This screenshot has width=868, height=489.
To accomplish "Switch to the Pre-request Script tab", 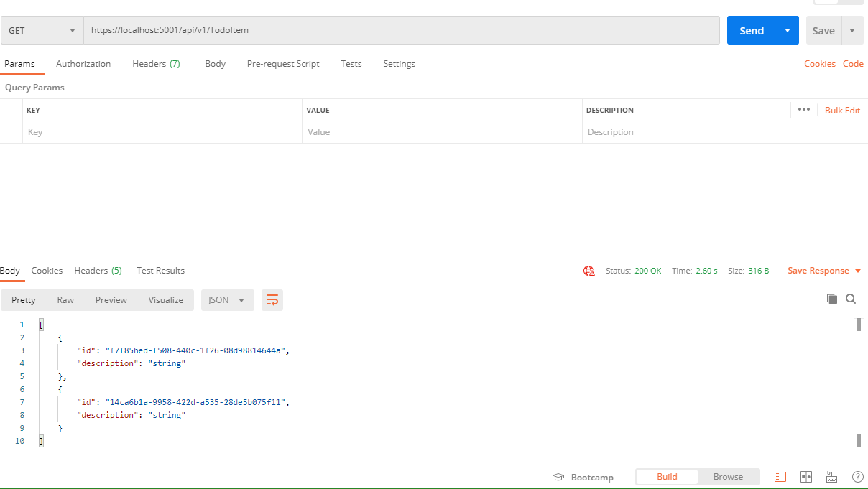I will coord(283,64).
